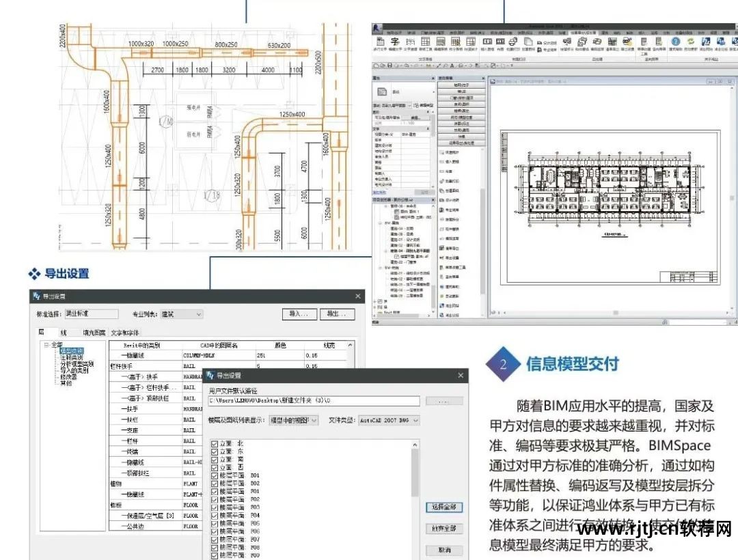Uncheck the 立面: 西 checkbox

tap(215, 467)
